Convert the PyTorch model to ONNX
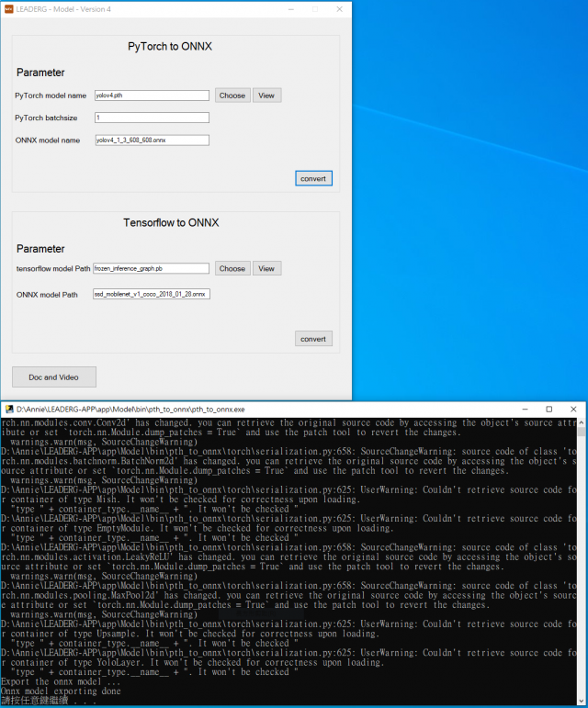 click(313, 178)
